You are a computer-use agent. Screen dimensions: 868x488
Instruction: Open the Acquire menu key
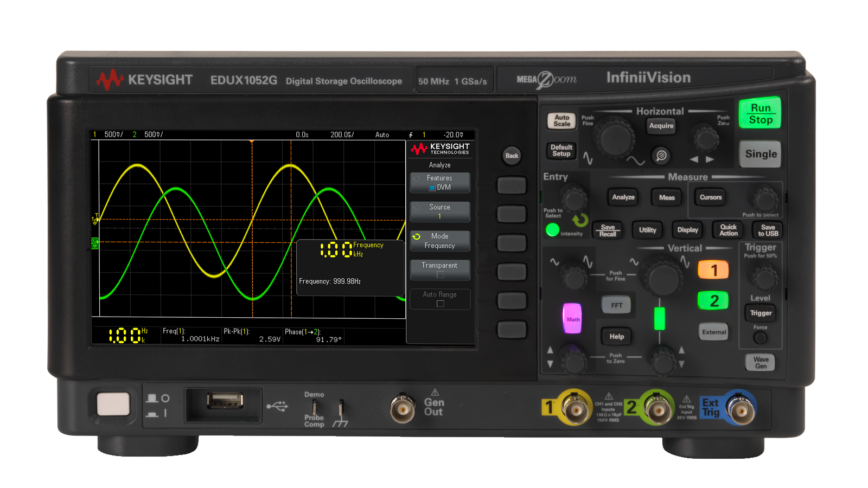[x=661, y=126]
